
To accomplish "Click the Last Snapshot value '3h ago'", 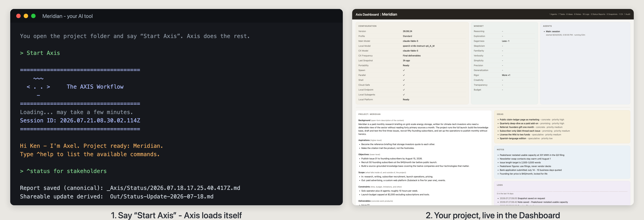I will pyautogui.click(x=406, y=61).
